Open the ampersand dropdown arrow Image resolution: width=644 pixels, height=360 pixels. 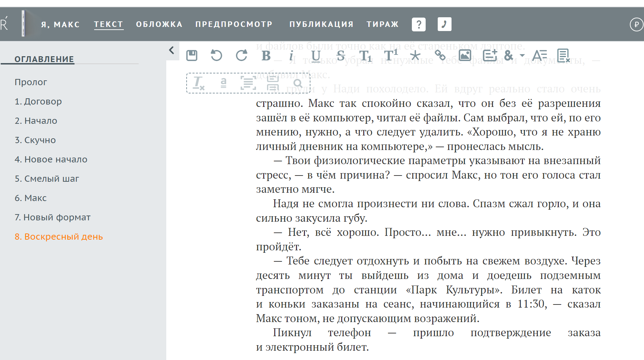[522, 55]
